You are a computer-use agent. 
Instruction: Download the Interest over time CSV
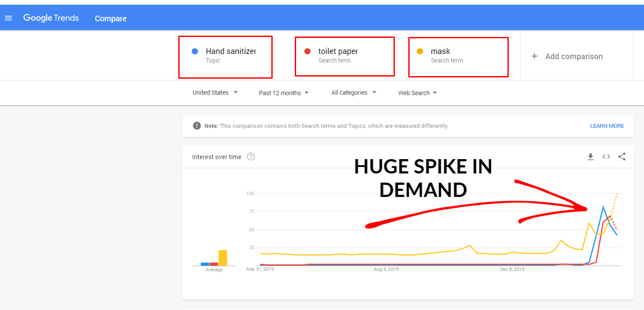click(591, 157)
